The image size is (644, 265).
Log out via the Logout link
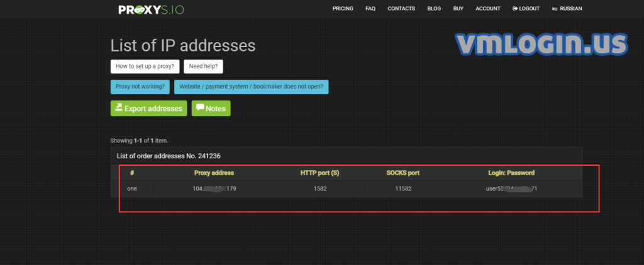click(x=526, y=9)
